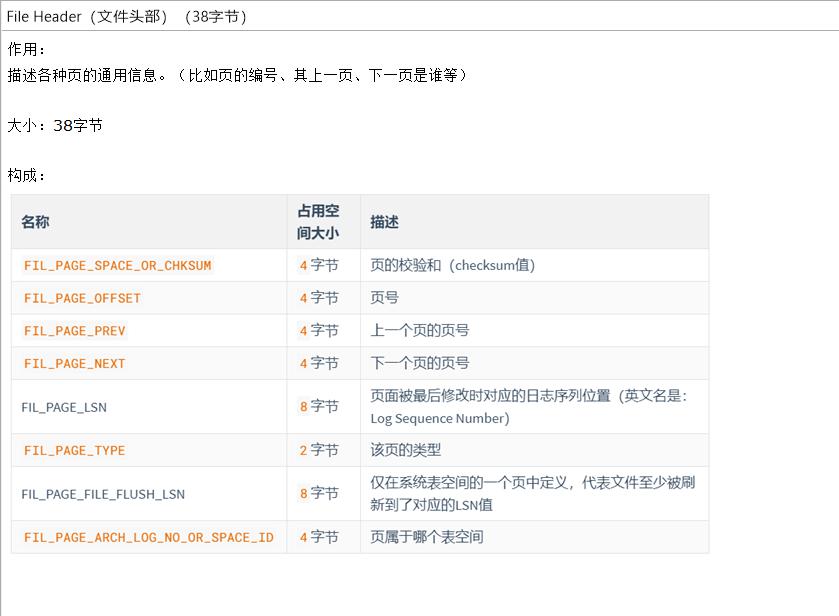Click the FIL_PAGE_FILE_FLUSH_LSN name cell

[103, 494]
